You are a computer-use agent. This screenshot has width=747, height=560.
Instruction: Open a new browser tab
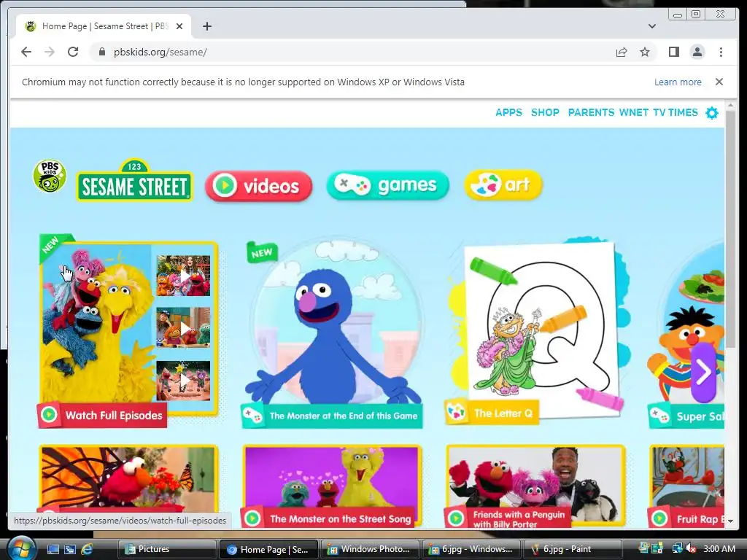[206, 26]
